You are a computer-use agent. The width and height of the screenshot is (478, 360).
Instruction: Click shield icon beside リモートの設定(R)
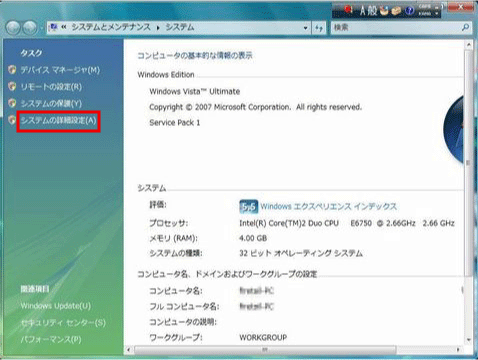[12, 86]
